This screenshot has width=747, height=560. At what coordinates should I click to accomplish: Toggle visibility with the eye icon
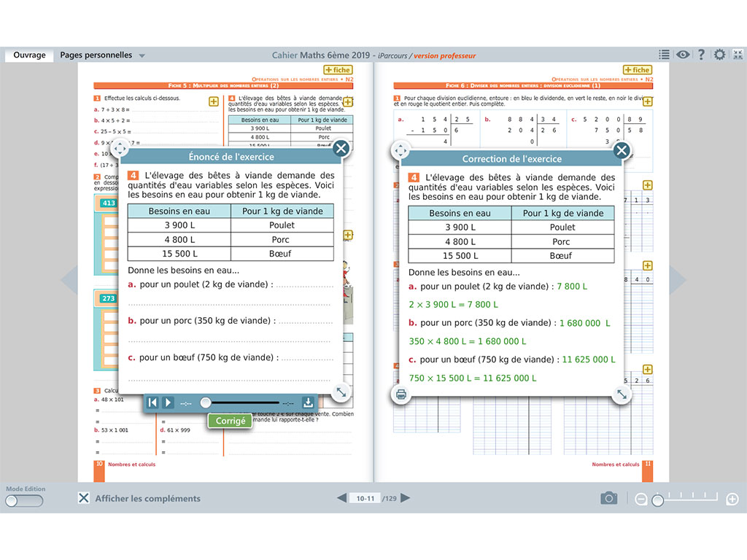(683, 55)
